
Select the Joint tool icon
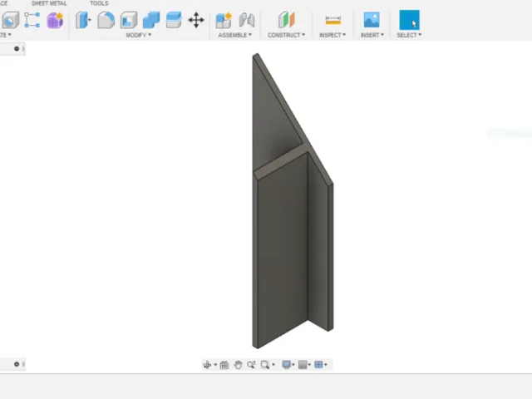coord(247,20)
